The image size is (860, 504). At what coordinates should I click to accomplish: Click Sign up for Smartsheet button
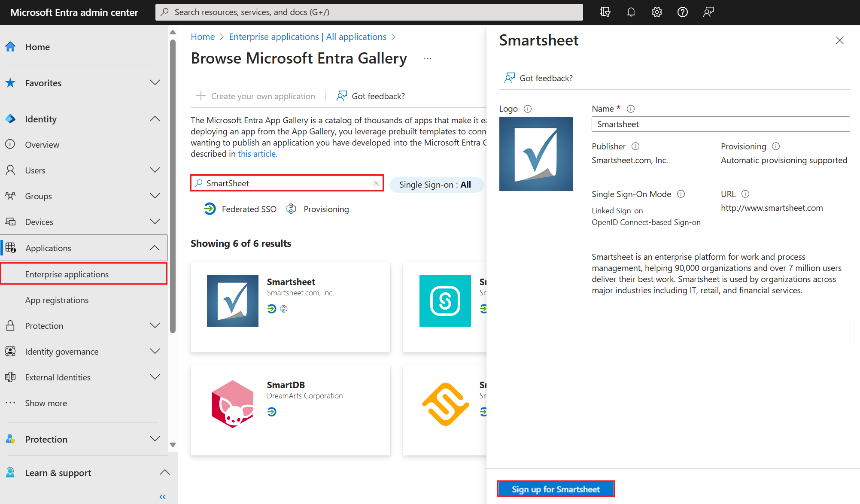coord(556,489)
